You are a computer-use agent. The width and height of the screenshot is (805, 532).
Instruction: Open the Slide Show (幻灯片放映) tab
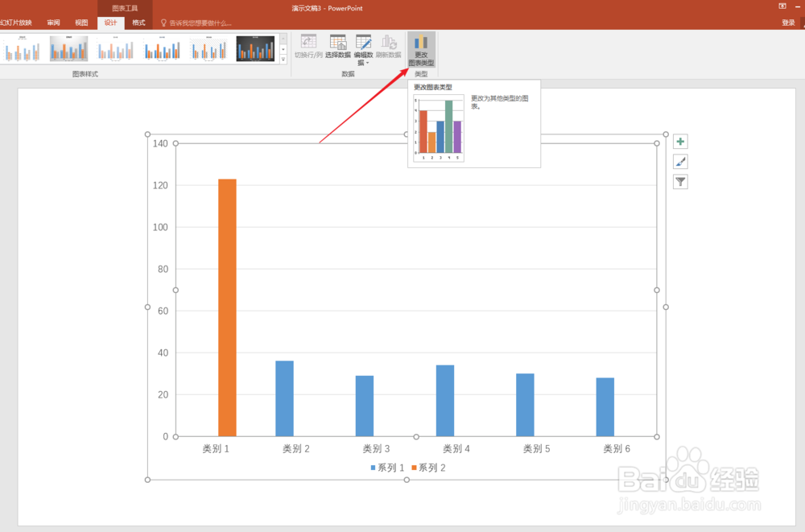pos(16,23)
